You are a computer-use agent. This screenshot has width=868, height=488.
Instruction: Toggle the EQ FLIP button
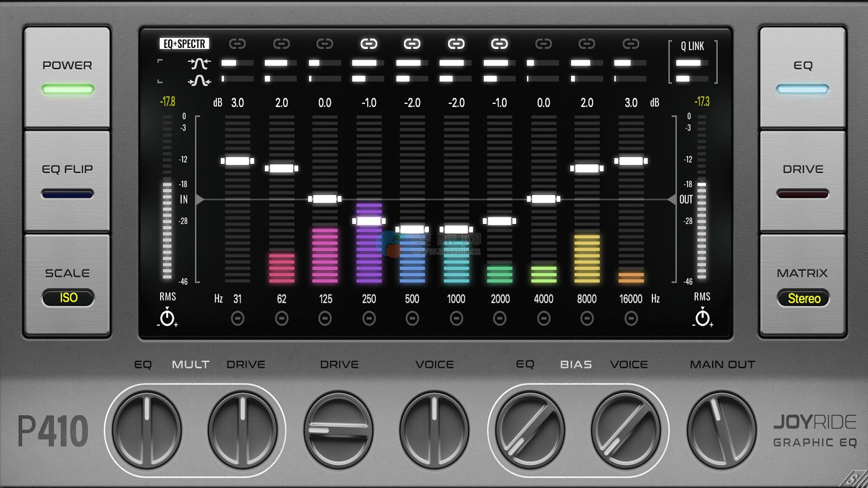pyautogui.click(x=67, y=181)
